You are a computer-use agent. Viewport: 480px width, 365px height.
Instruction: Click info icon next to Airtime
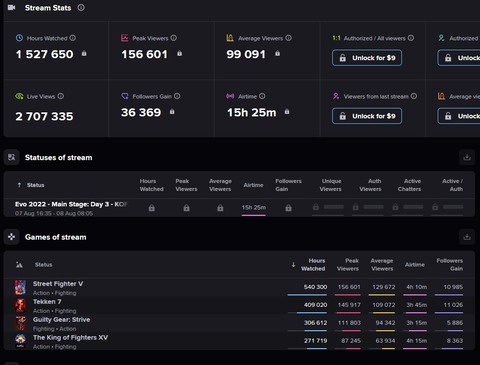[262, 96]
